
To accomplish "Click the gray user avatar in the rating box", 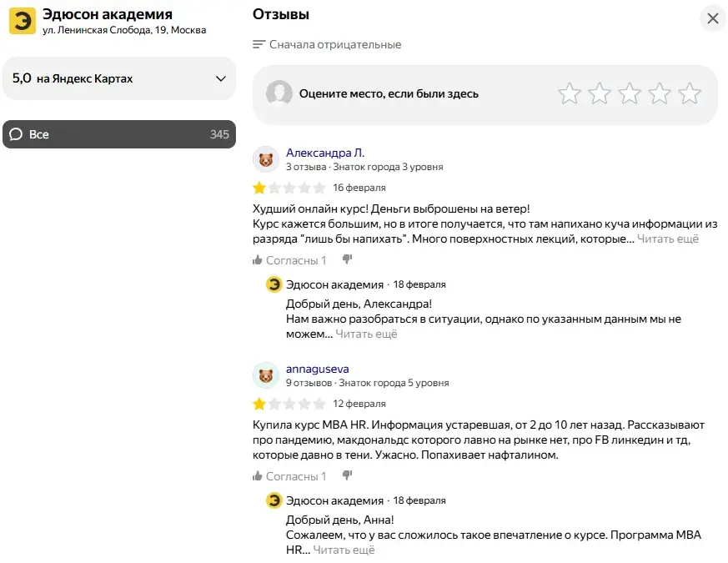I will (x=279, y=93).
